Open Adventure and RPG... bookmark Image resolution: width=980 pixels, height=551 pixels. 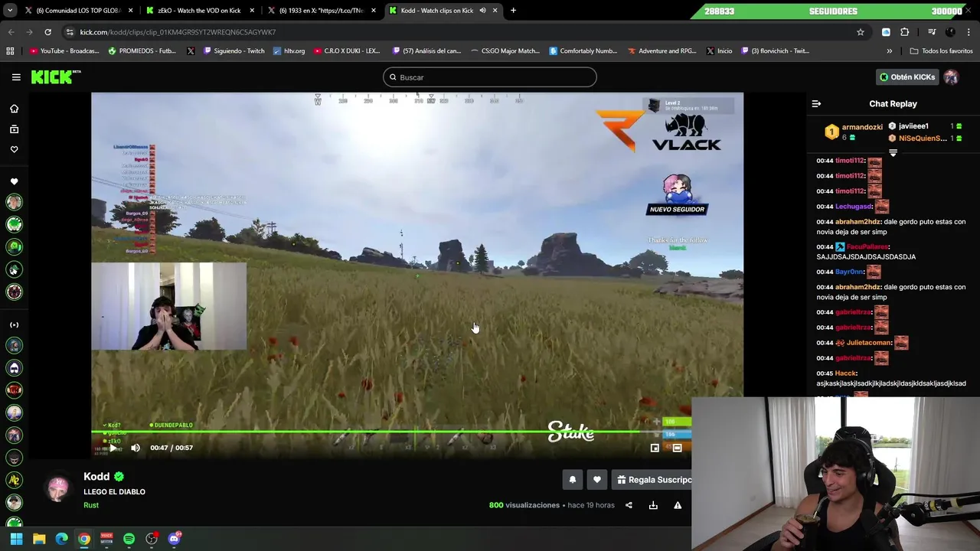pos(662,51)
